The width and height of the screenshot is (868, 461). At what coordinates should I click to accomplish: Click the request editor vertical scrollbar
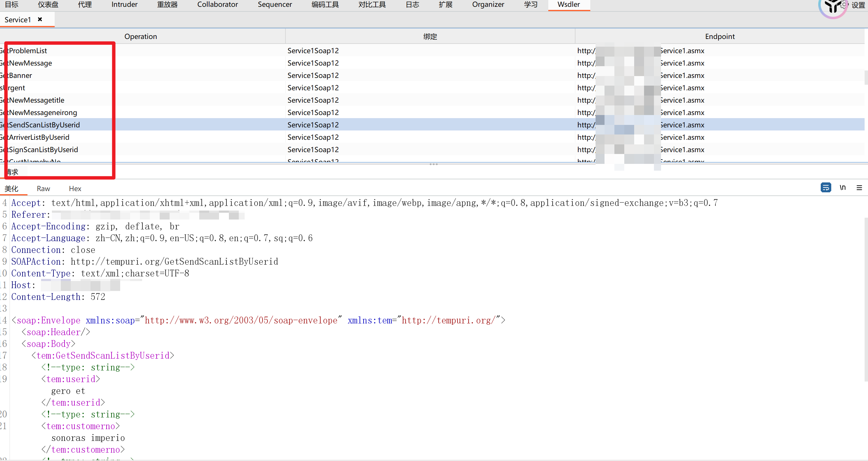pyautogui.click(x=866, y=300)
